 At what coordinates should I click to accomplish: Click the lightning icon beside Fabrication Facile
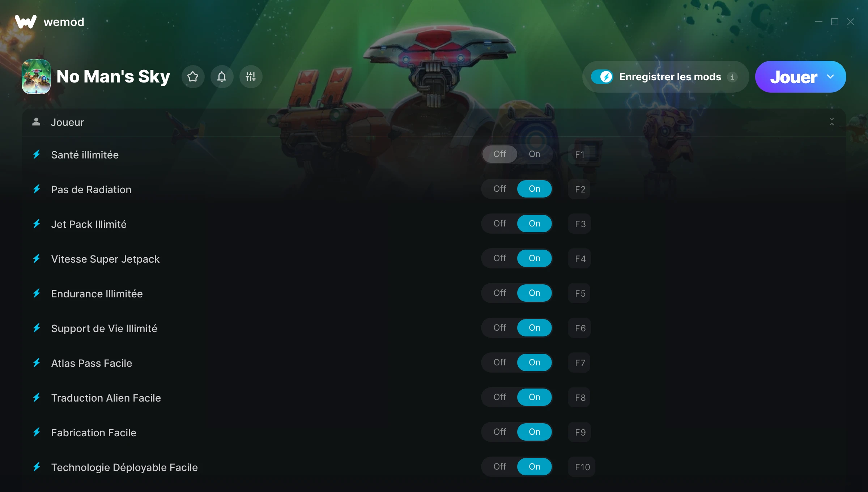pos(37,432)
